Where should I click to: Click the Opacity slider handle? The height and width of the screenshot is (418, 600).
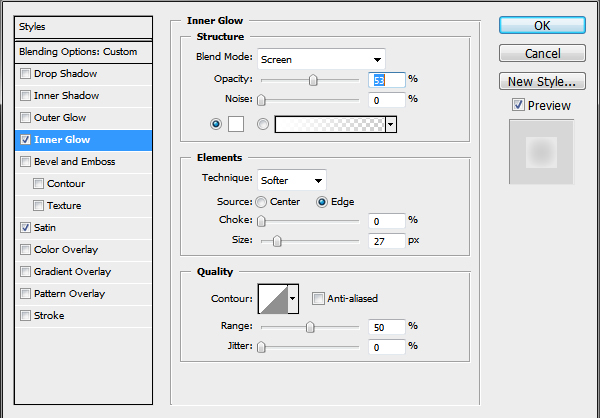[x=313, y=80]
